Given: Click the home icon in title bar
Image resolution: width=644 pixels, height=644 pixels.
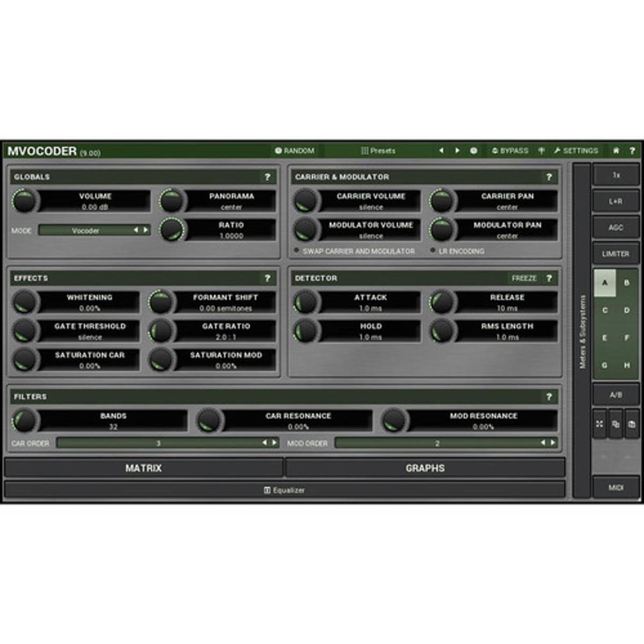Looking at the screenshot, I should (x=616, y=151).
